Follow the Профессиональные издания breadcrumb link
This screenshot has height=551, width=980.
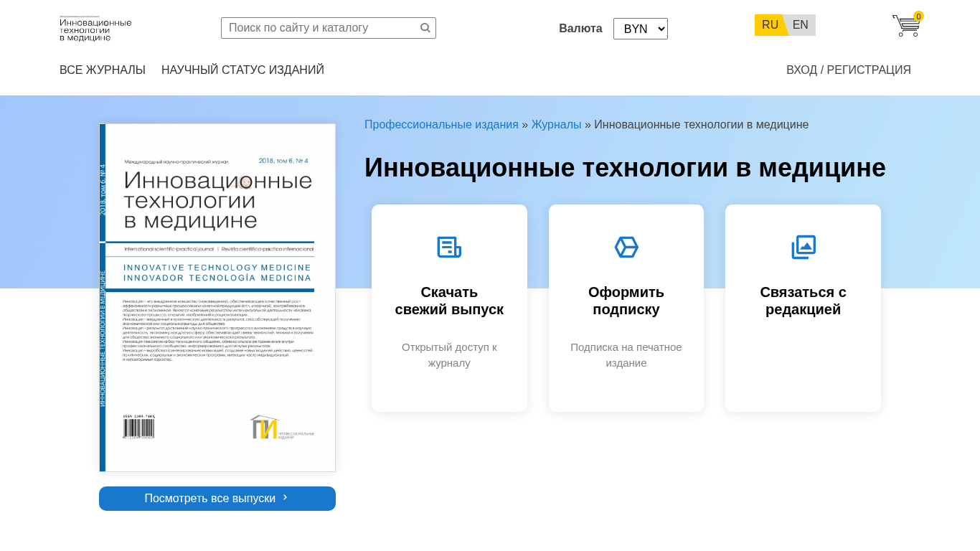441,125
